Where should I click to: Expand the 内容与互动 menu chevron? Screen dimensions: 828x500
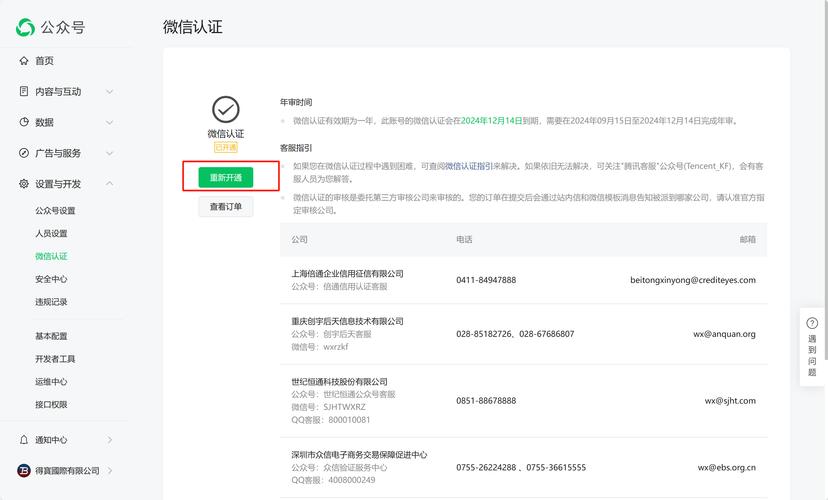110,92
